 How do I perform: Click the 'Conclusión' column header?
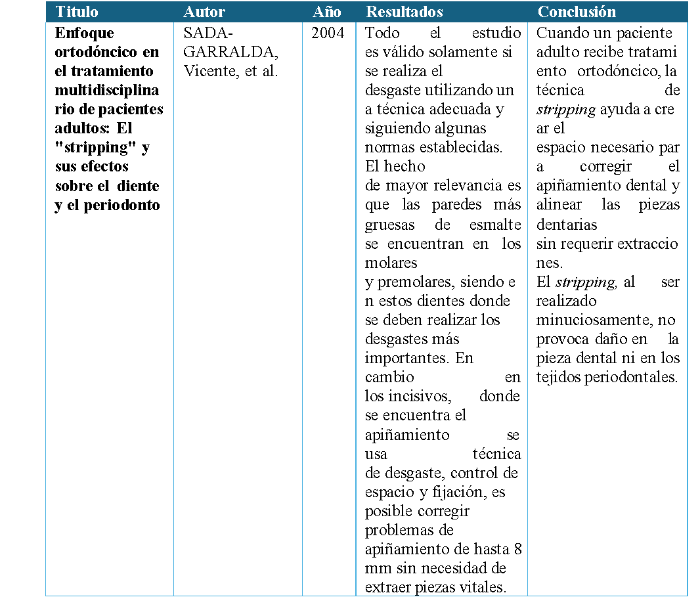click(x=577, y=12)
